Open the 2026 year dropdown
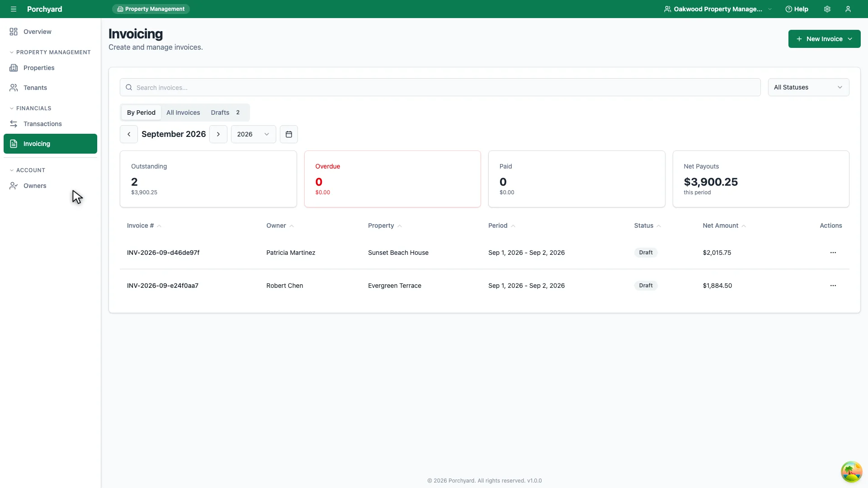The height and width of the screenshot is (488, 868). 254,134
